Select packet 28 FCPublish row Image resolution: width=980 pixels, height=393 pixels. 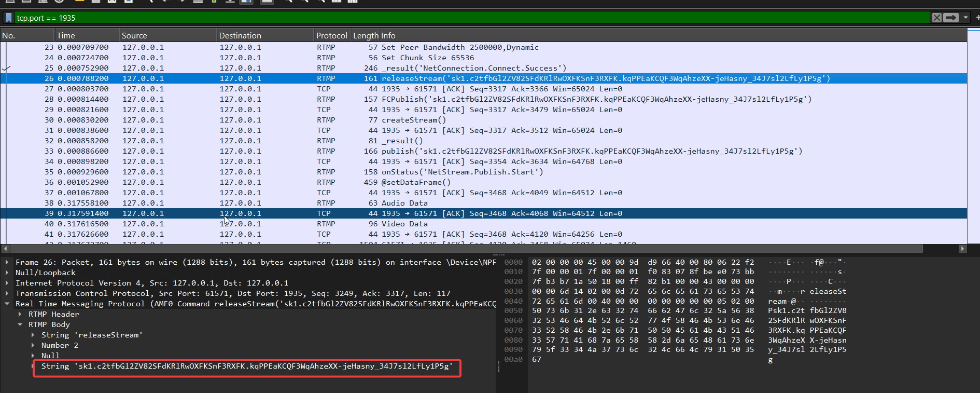pyautogui.click(x=483, y=99)
